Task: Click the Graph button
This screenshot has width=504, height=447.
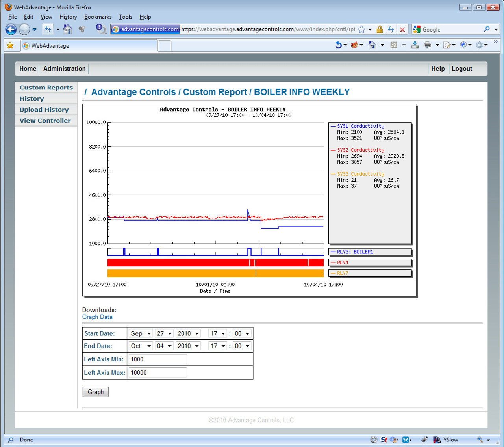Action: [x=96, y=392]
